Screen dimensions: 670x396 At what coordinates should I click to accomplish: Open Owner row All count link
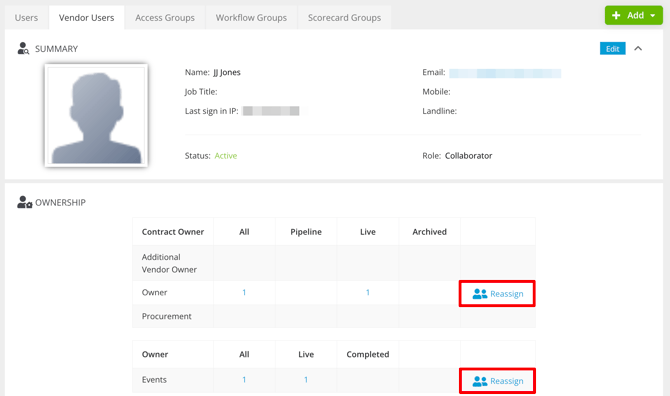tap(244, 293)
